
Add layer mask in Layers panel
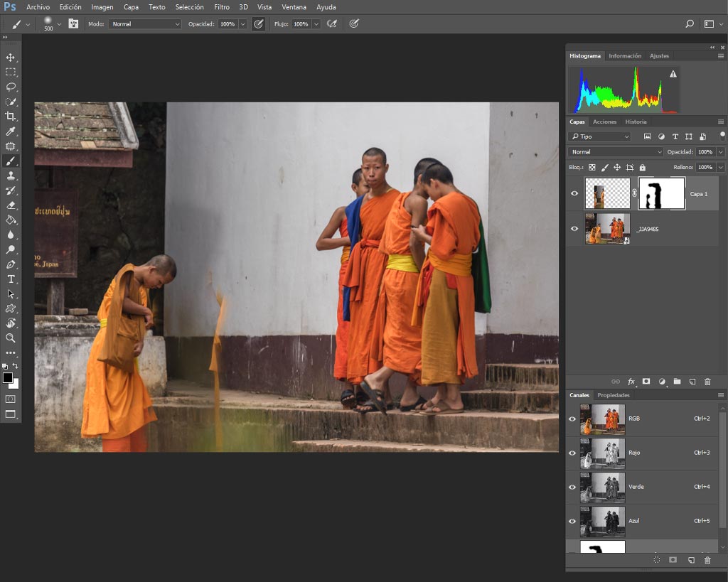646,382
